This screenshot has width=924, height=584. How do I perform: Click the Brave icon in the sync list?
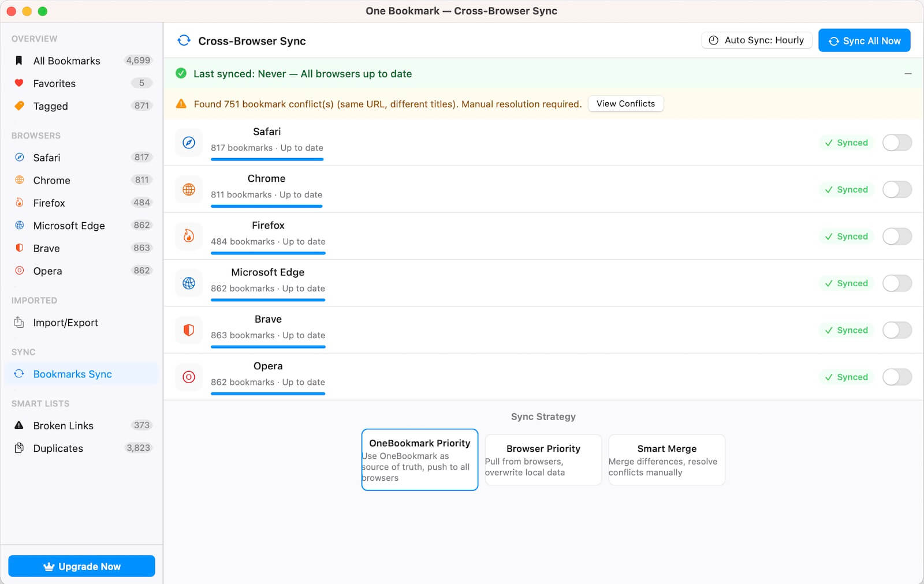pos(189,330)
